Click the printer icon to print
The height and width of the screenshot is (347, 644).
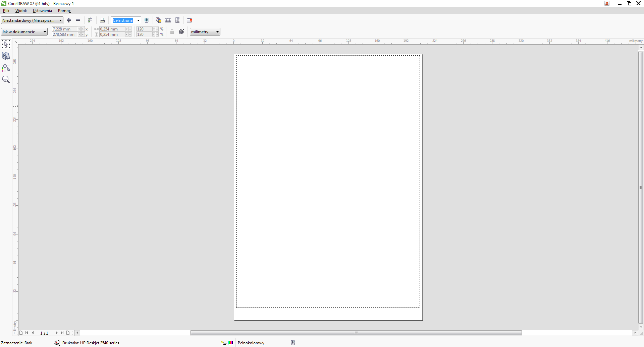pos(102,20)
